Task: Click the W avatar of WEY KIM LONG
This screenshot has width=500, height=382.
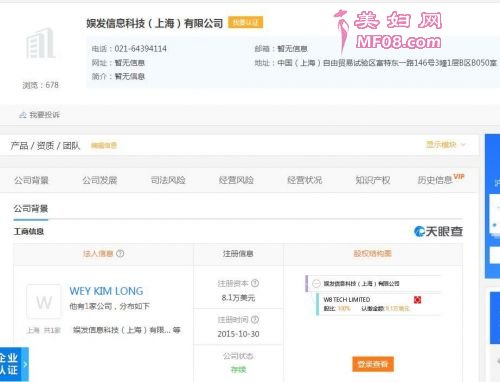Action: 44,302
